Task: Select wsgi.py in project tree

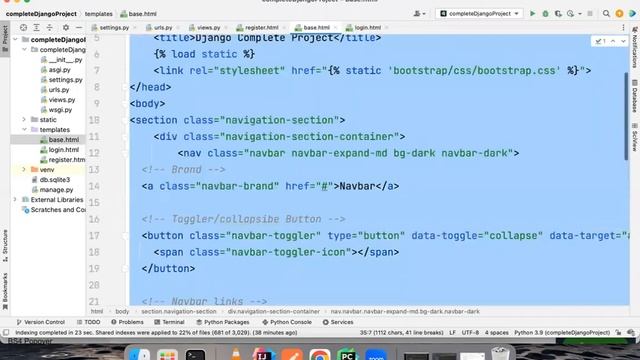Action: tap(57, 110)
